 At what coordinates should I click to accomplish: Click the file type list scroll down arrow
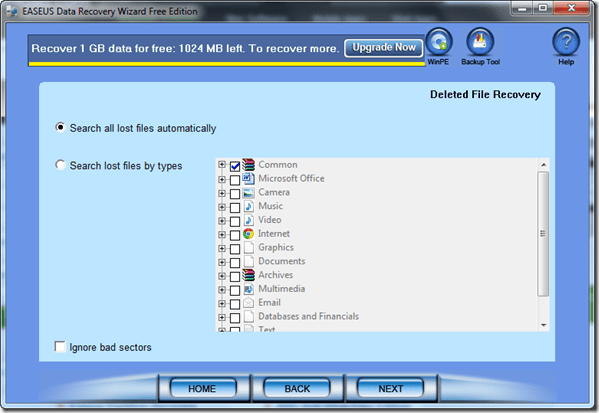click(x=543, y=325)
